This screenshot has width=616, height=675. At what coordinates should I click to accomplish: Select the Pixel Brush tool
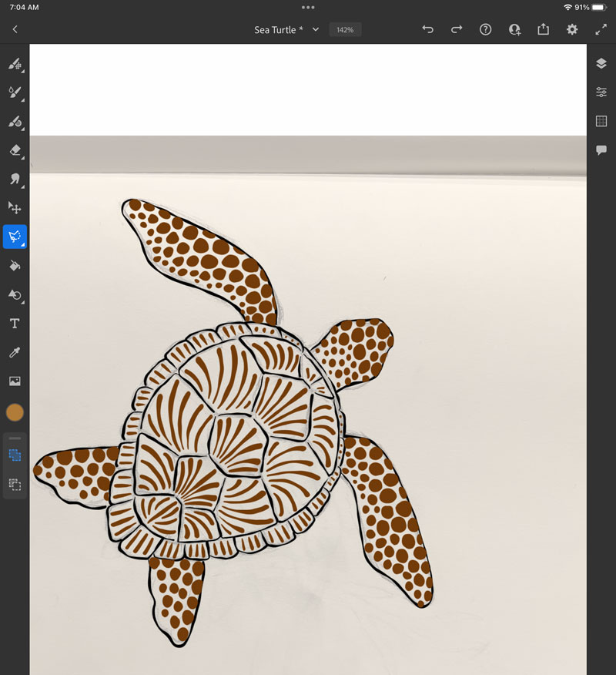point(15,64)
